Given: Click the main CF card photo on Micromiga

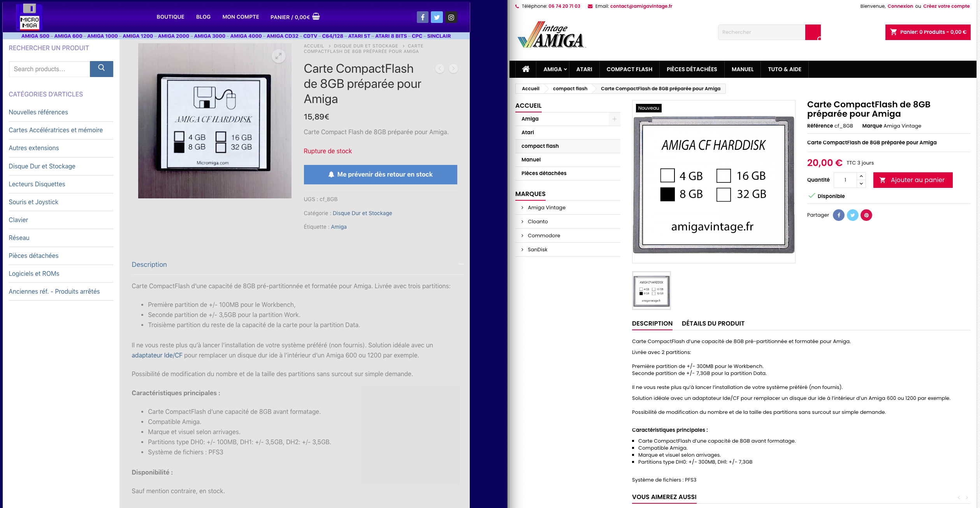Looking at the screenshot, I should click(x=215, y=121).
